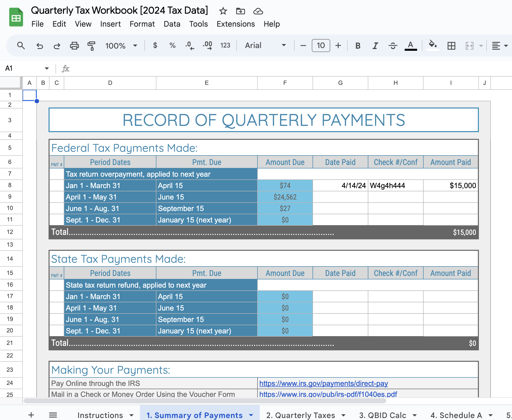Open the Extensions menu

(x=236, y=24)
